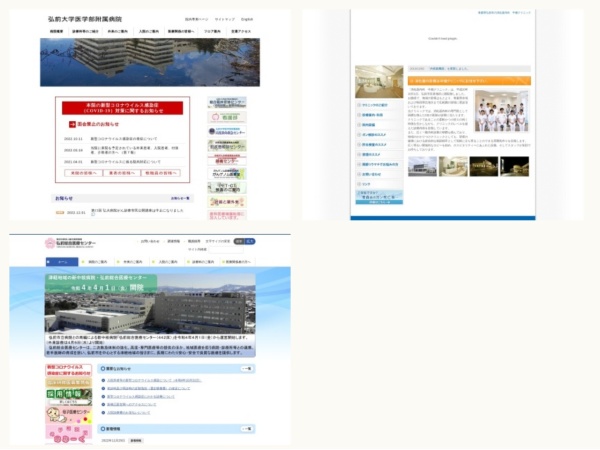This screenshot has height=450, width=600.
Task: Click red arrow icon beside 面会禁止のお知らせ
Action: pos(72,124)
